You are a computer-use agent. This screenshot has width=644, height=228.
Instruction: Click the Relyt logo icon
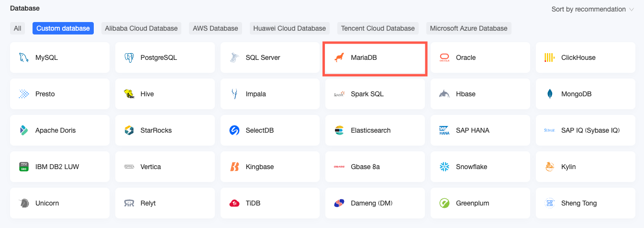click(x=129, y=203)
